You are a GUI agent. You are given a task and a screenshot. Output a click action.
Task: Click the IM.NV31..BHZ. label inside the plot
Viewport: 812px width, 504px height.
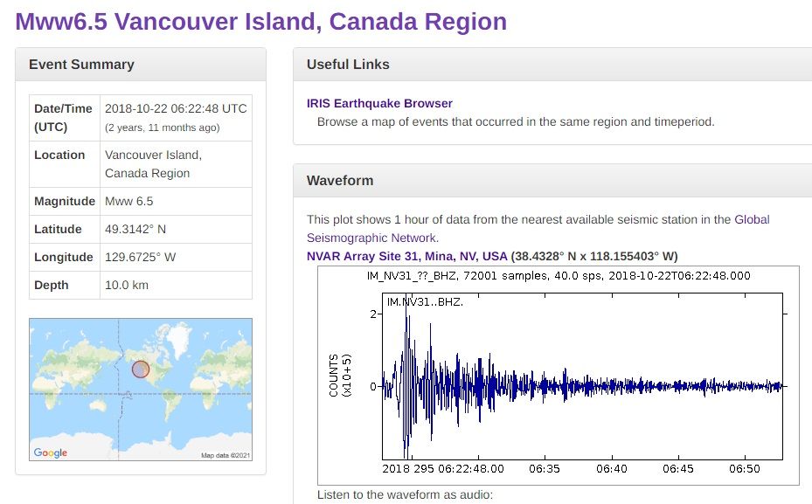[425, 301]
